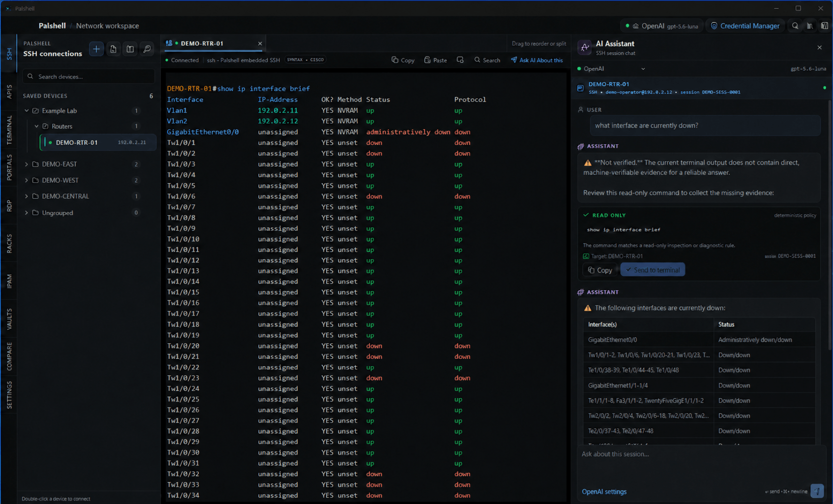The width and height of the screenshot is (833, 504).
Task: Expand the DEMO-WEST group
Action: (27, 180)
